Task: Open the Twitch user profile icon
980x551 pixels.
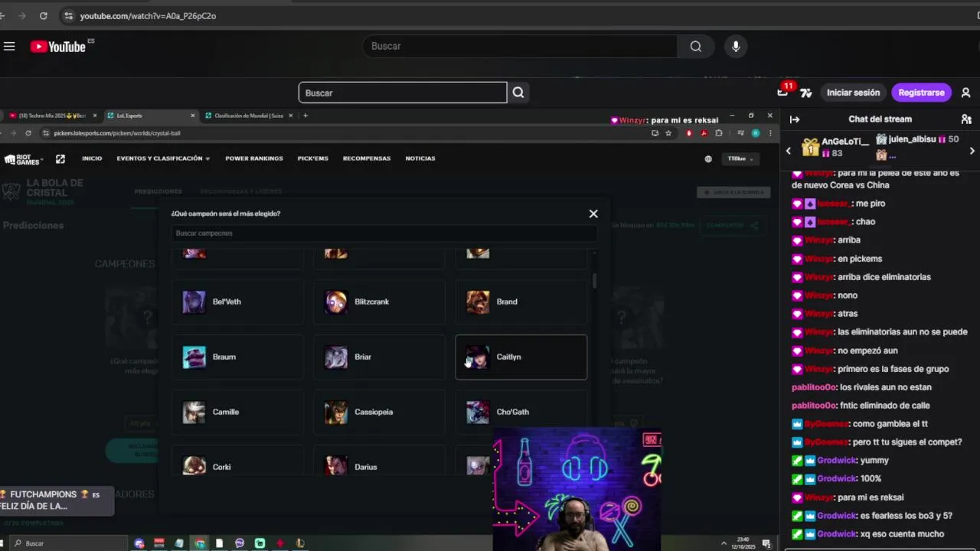Action: (965, 93)
